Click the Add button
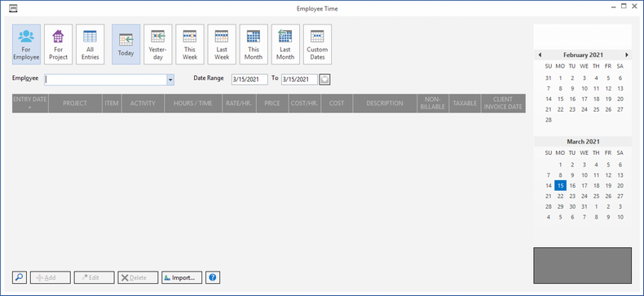This screenshot has height=296, width=644. tap(51, 277)
